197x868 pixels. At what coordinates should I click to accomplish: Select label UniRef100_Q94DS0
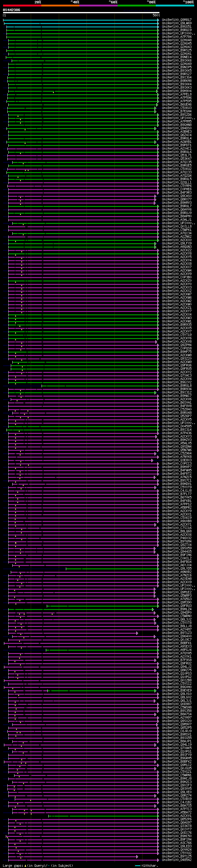(x=176, y=128)
